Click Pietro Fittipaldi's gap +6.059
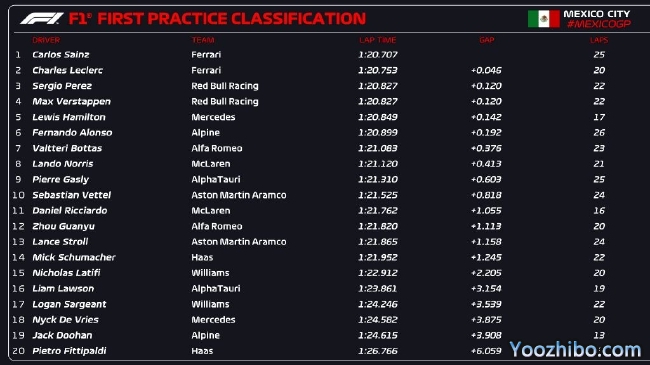The width and height of the screenshot is (650, 365). pyautogui.click(x=486, y=351)
